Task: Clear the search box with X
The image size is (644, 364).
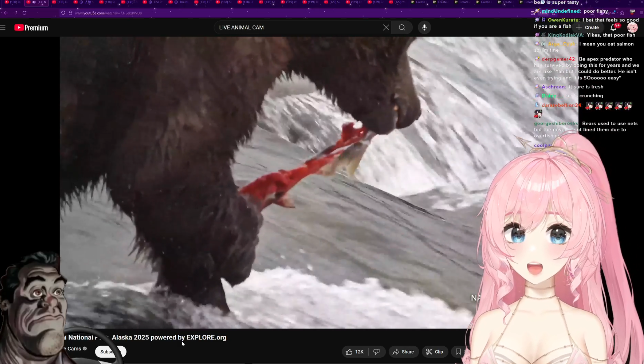Action: [386, 27]
